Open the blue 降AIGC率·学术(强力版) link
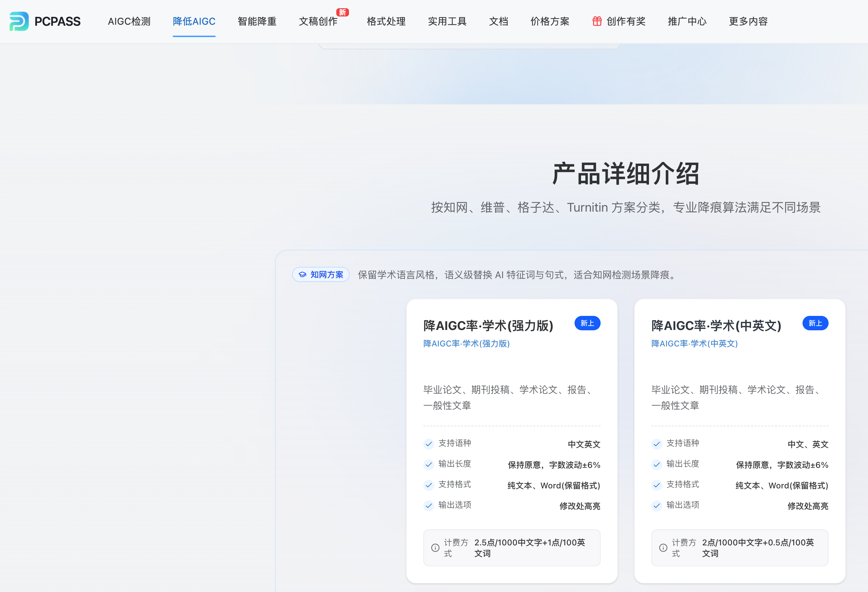This screenshot has width=868, height=592. coord(467,343)
